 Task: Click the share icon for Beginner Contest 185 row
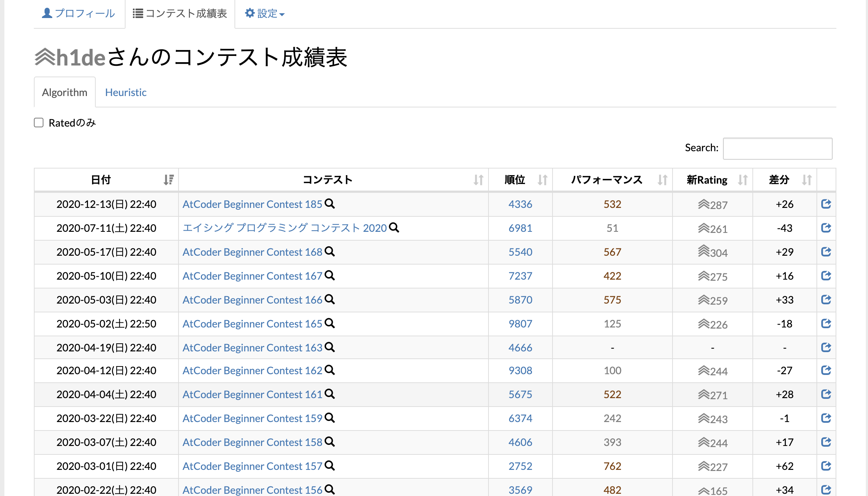coord(826,204)
